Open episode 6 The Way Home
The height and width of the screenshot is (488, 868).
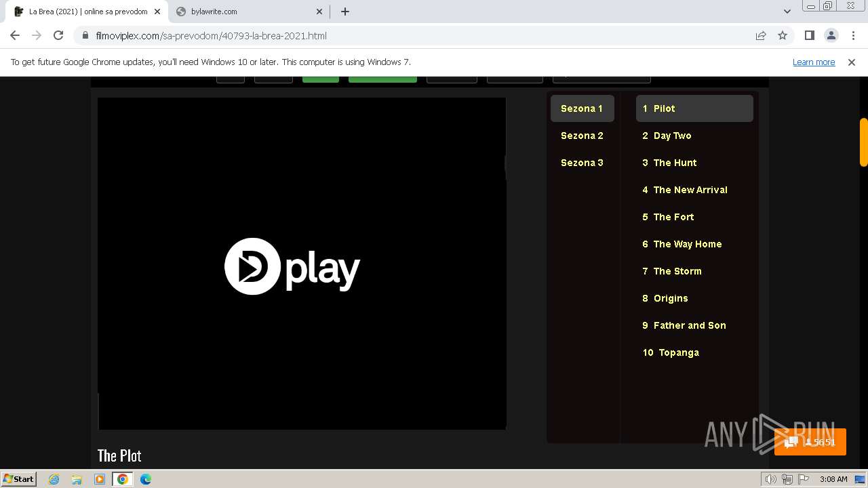[x=694, y=244]
